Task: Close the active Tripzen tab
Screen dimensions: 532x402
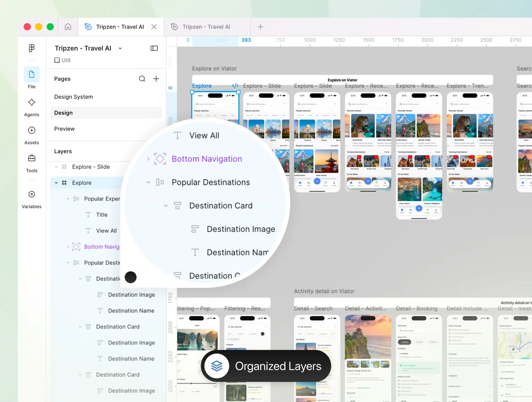Action: point(154,27)
